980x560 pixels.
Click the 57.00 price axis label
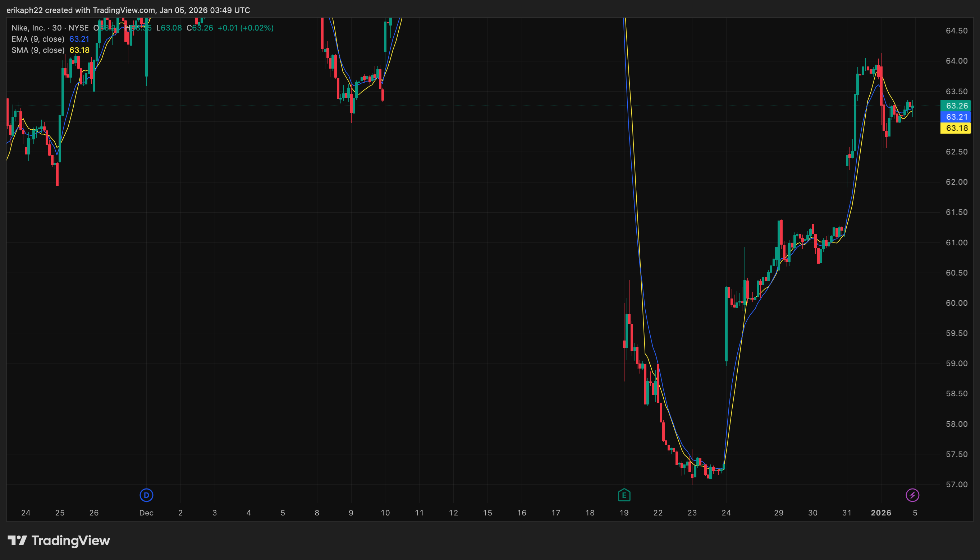tap(957, 484)
